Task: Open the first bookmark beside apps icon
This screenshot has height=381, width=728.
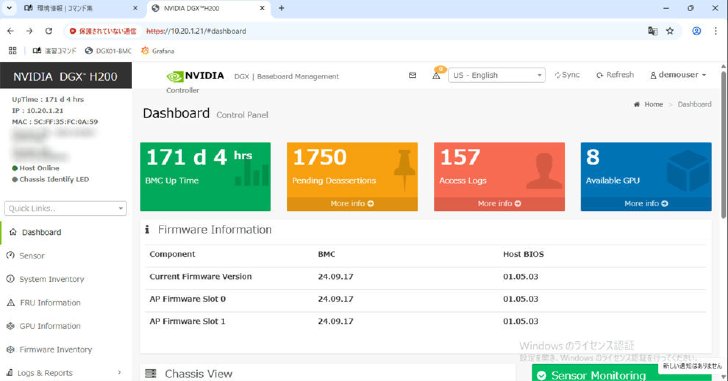Action: (54, 51)
